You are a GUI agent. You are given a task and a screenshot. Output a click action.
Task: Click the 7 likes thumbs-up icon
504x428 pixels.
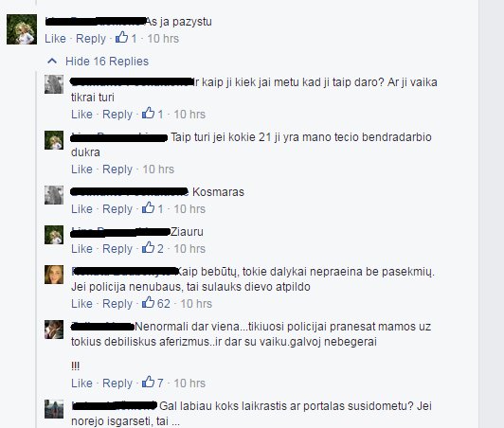click(148, 382)
